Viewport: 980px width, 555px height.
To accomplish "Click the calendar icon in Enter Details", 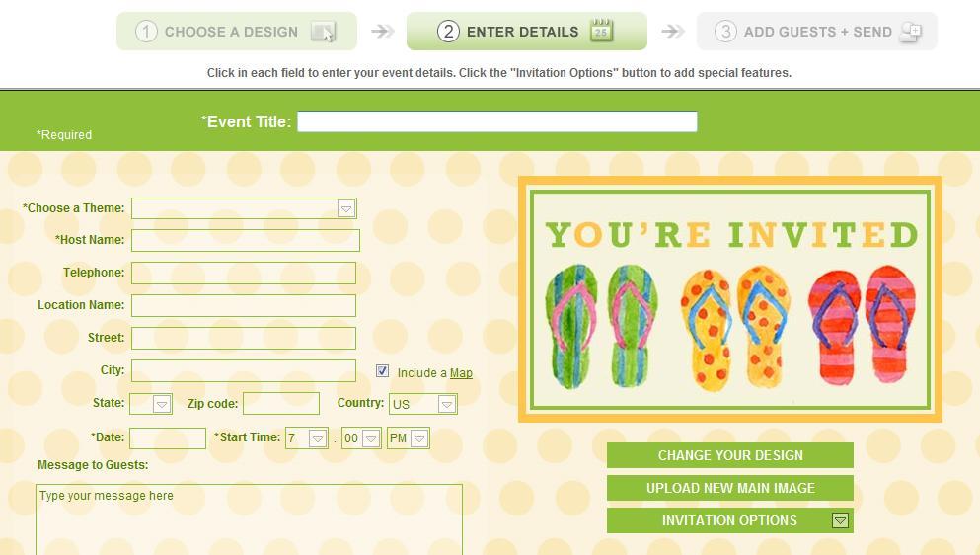I will [x=601, y=30].
